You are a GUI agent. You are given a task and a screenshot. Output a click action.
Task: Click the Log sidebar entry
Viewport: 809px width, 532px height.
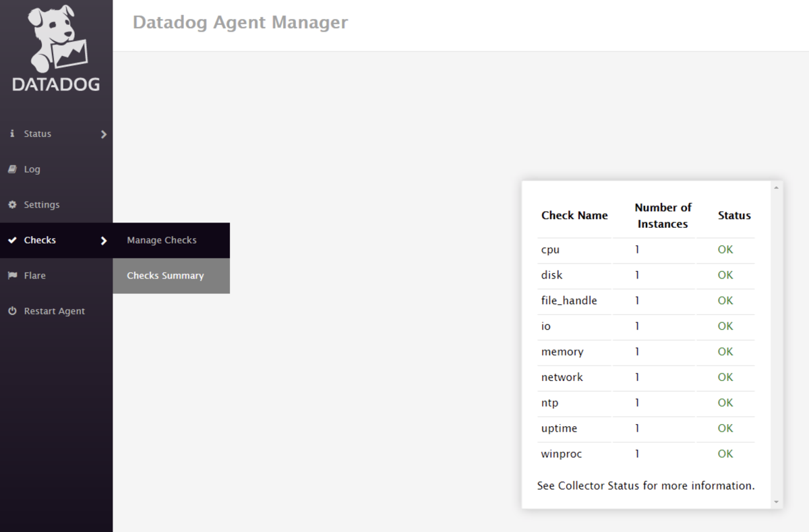31,169
